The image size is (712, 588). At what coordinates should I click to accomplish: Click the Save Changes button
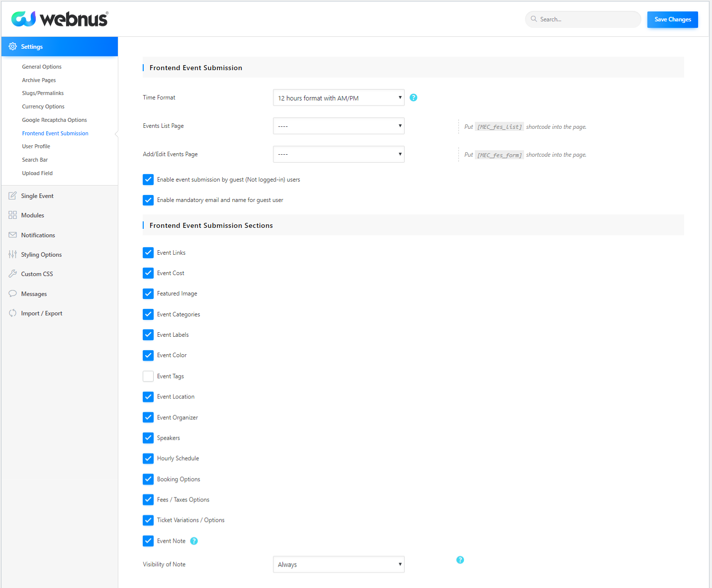tap(673, 19)
